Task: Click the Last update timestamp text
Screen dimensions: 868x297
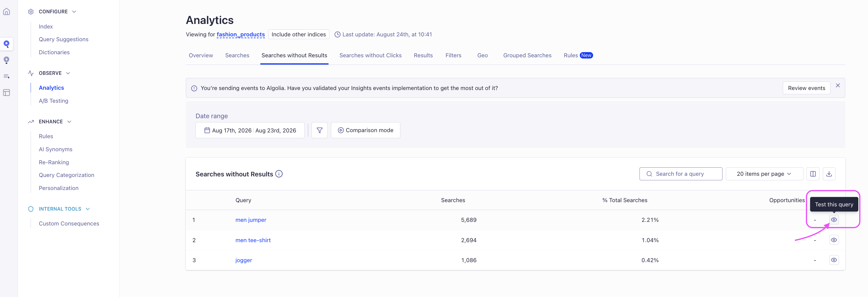Action: 387,34
